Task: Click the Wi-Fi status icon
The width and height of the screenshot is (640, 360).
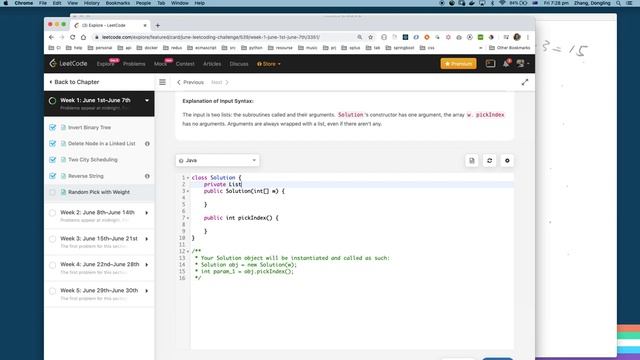Action: (x=502, y=3)
